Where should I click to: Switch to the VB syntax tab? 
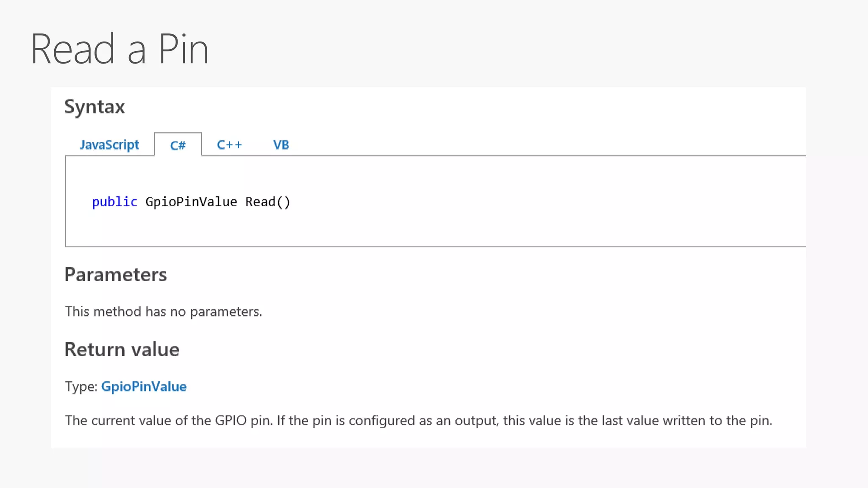pyautogui.click(x=281, y=145)
